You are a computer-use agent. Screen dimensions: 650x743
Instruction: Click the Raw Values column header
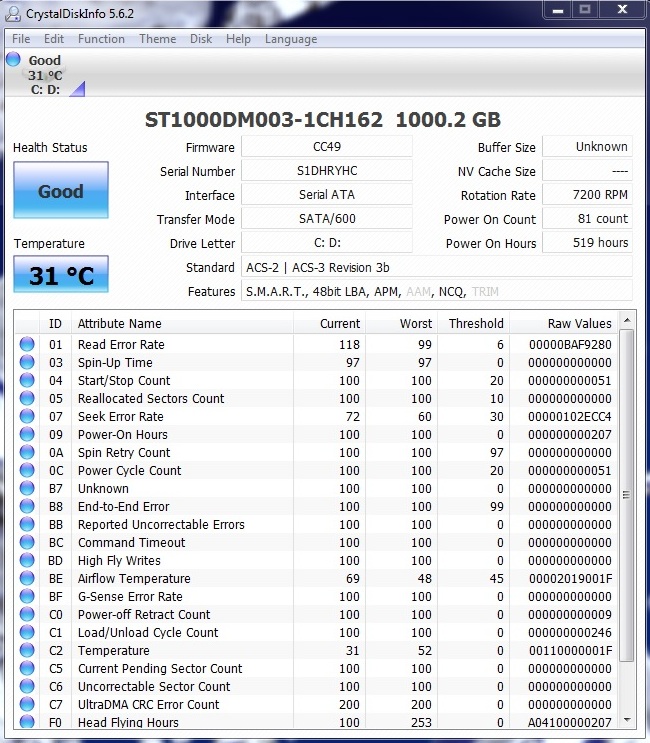(564, 323)
